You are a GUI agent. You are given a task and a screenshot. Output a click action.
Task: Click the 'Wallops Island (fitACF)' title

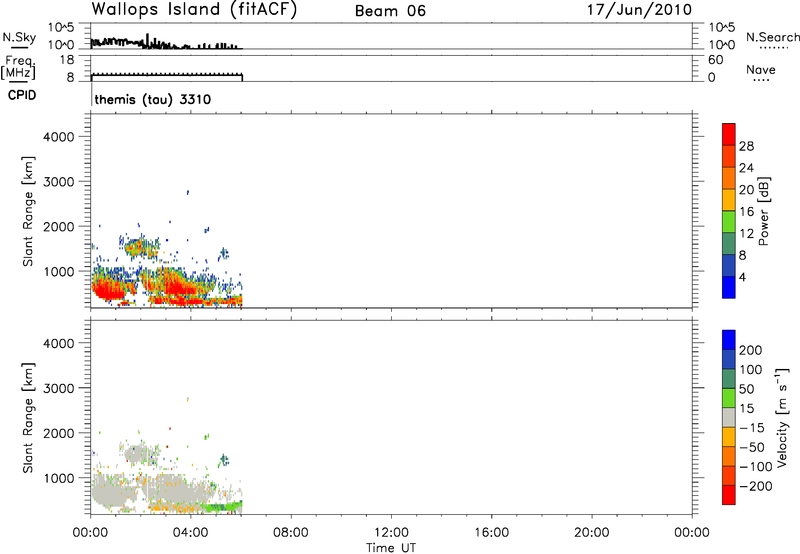pos(194,10)
